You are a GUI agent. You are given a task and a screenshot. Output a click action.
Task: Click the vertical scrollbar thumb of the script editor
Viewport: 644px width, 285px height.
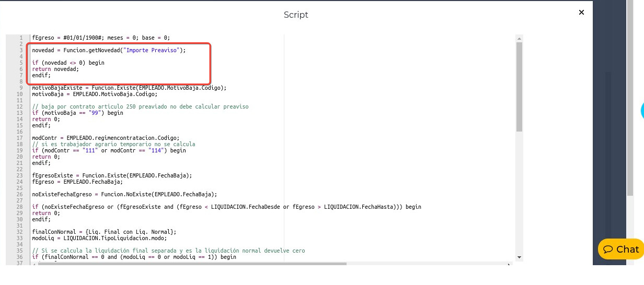(519, 87)
